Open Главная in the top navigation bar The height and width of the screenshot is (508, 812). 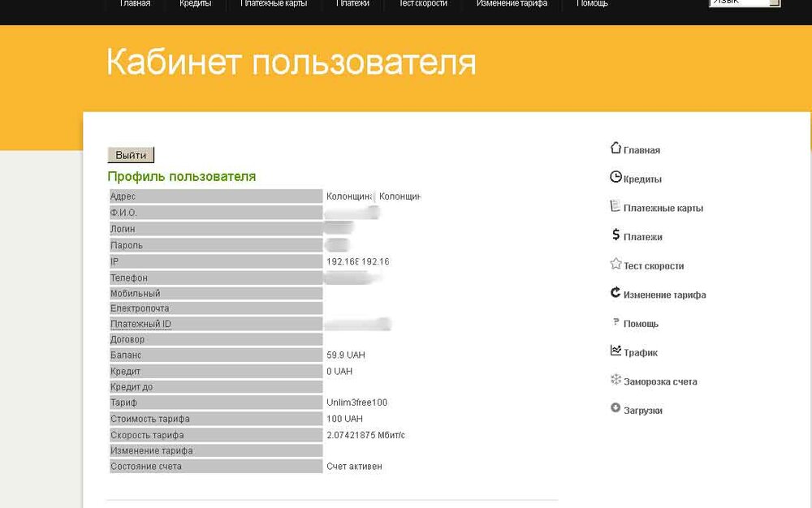pyautogui.click(x=135, y=3)
